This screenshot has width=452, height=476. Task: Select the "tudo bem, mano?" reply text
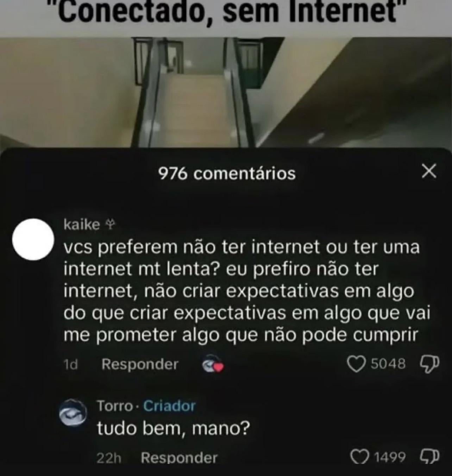point(174,428)
